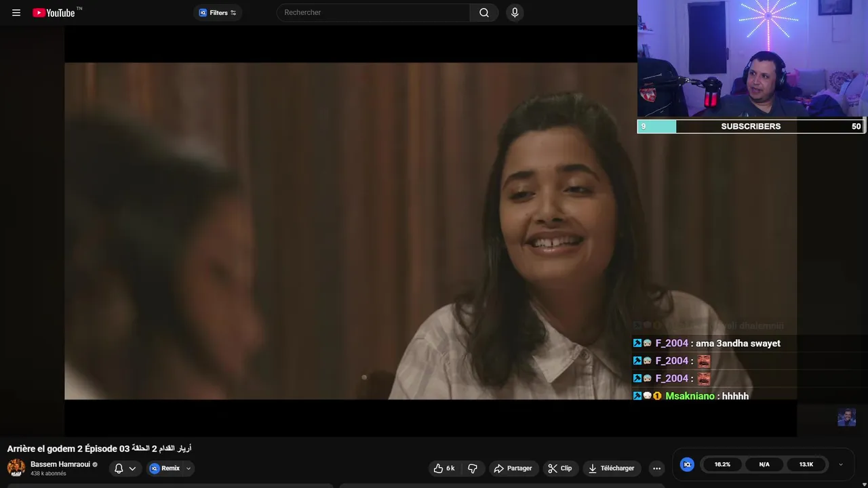Open the YouTube hamburger guide menu
The width and height of the screenshot is (868, 488).
(16, 12)
